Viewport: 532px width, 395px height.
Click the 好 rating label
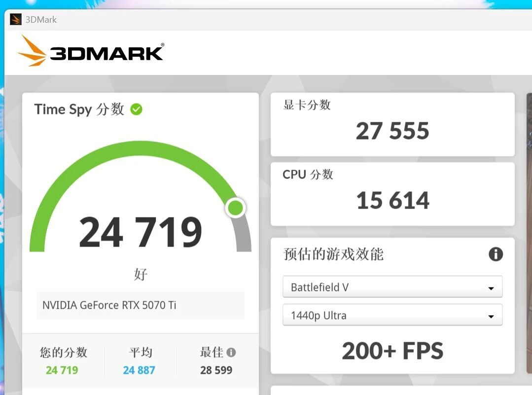point(141,274)
